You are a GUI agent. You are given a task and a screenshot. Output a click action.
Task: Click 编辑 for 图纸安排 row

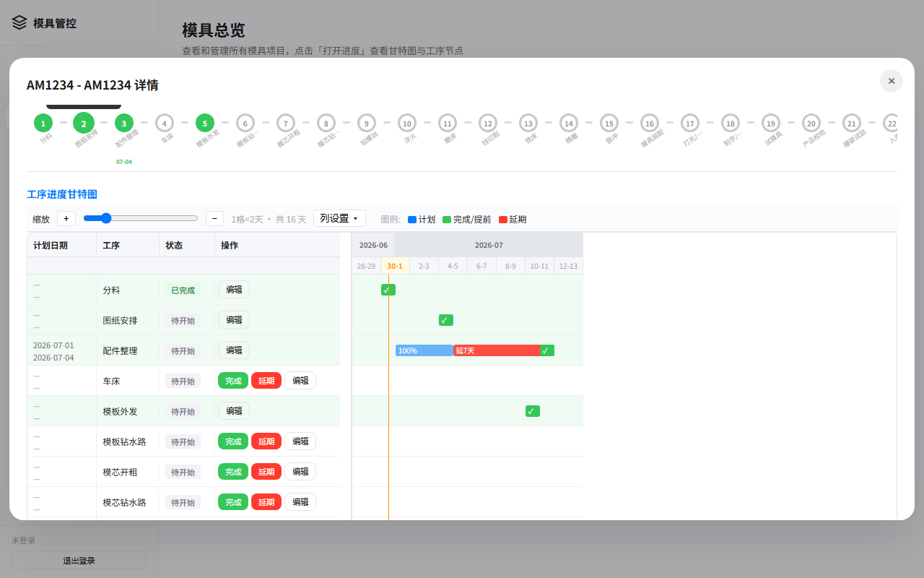coord(234,320)
